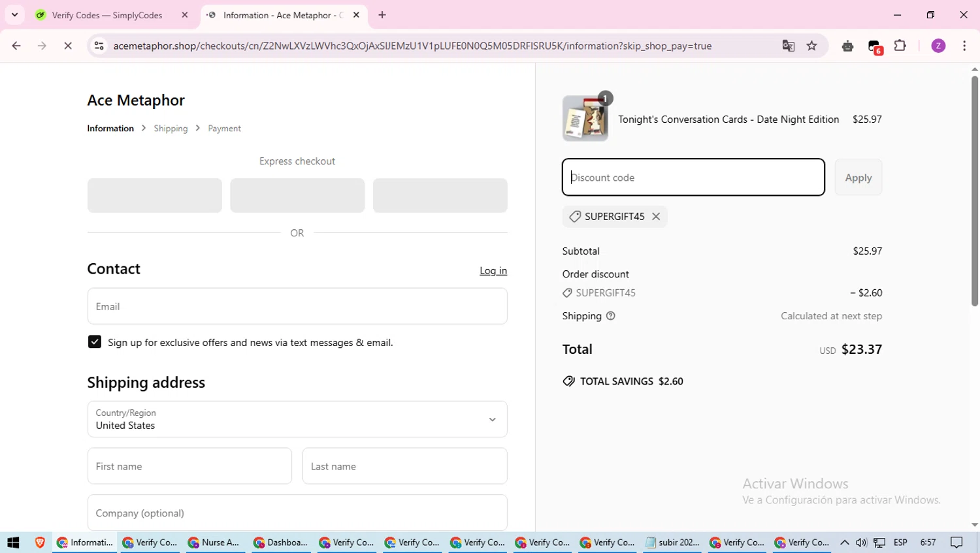This screenshot has height=553, width=980.
Task: Click the Information breadcrumb step
Action: 110,129
